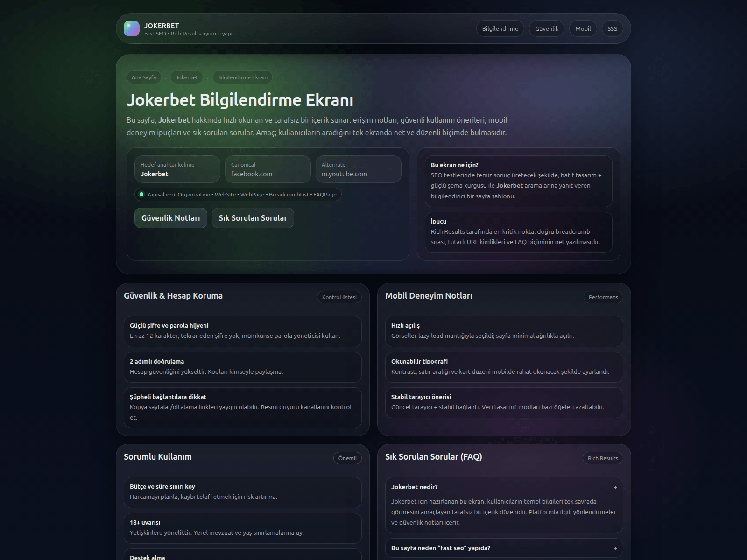The height and width of the screenshot is (560, 747).
Task: Click the "İpucu" note heading
Action: (438, 221)
